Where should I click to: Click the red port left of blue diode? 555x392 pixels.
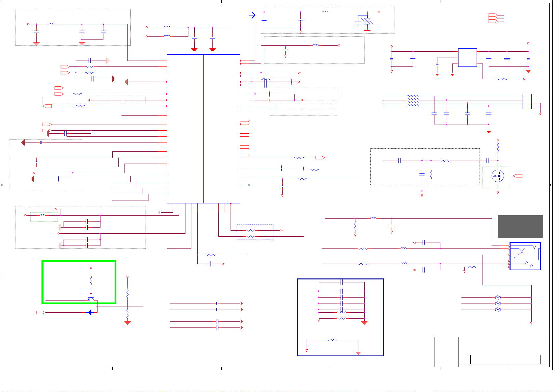41,312
